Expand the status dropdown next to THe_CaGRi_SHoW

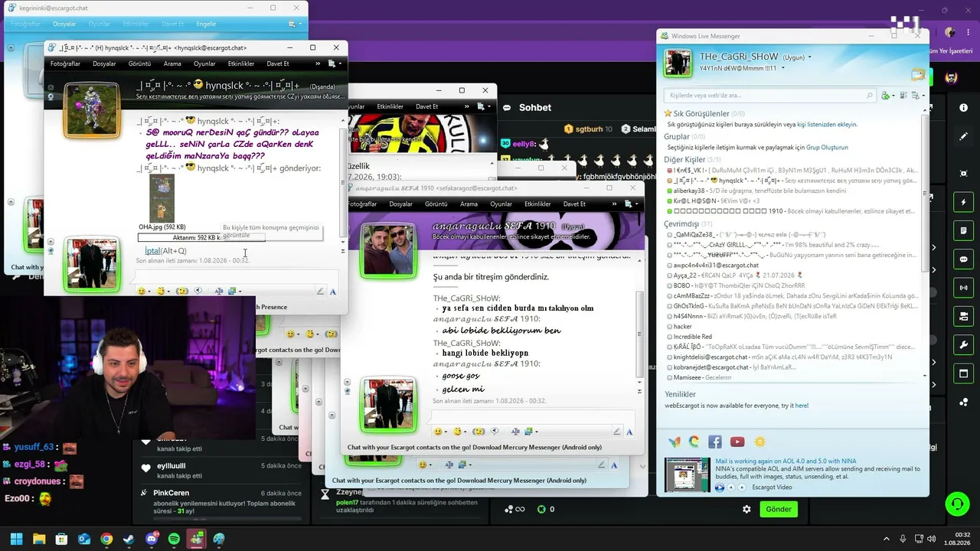coord(809,57)
